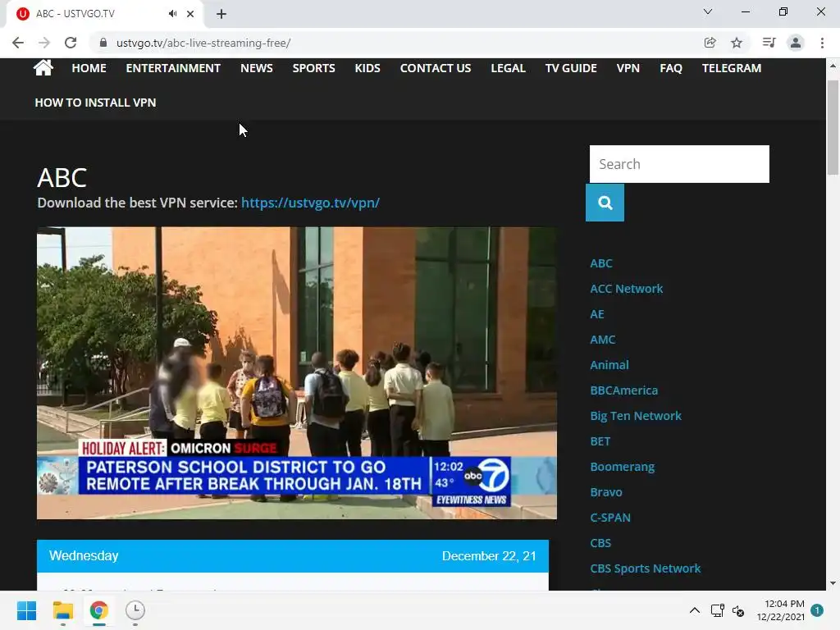Open KIDS navigation menu item
Image resolution: width=840 pixels, height=630 pixels.
click(367, 68)
